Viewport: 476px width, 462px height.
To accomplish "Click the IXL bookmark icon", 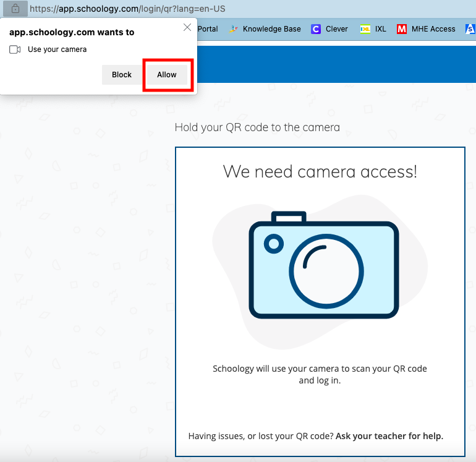I will (365, 29).
